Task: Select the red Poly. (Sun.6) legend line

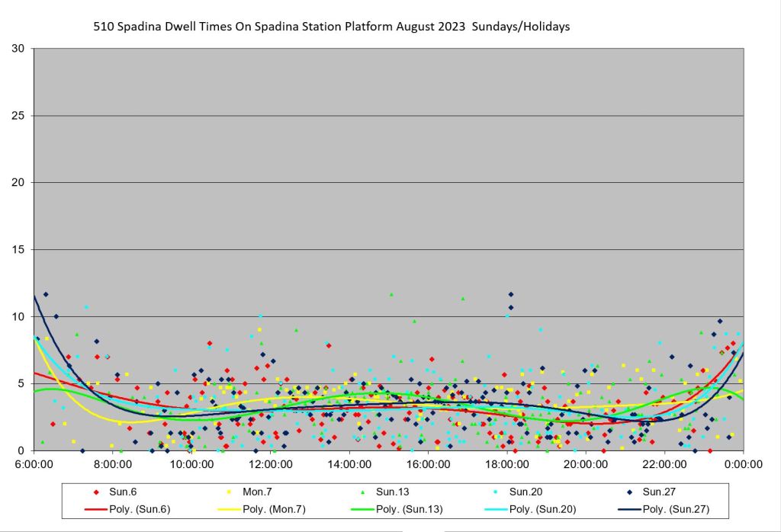Action: point(95,509)
